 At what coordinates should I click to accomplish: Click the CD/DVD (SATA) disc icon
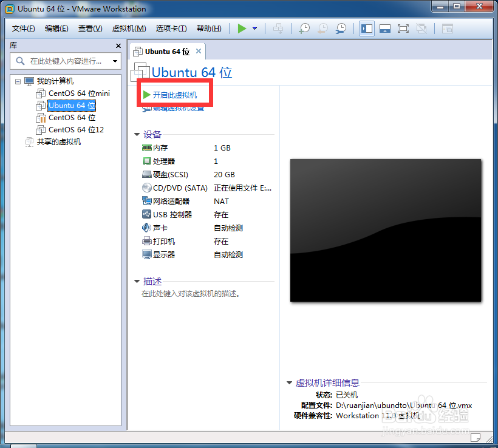tap(147, 188)
